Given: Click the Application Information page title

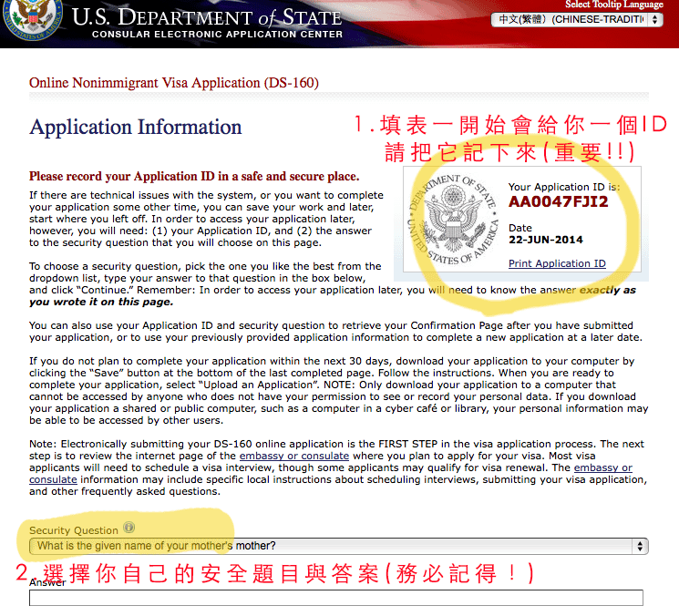Looking at the screenshot, I should point(136,128).
